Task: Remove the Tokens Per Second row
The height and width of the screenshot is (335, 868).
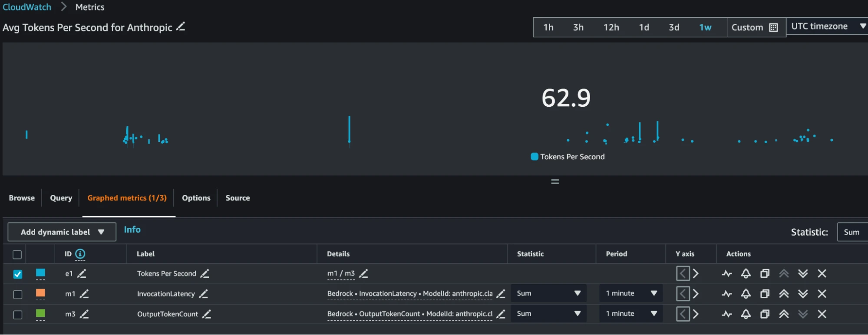Action: click(x=822, y=273)
